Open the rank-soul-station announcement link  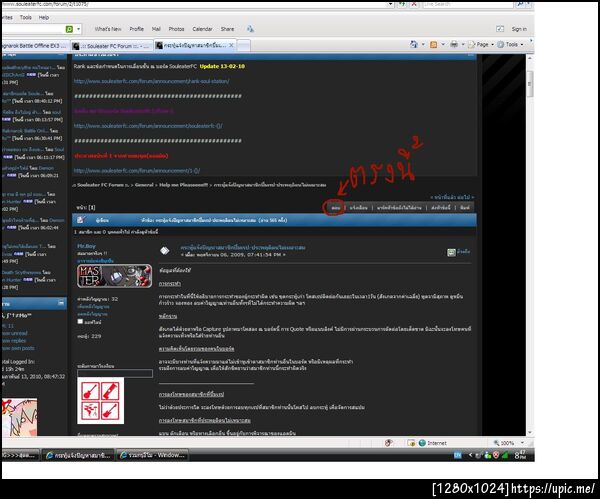point(152,81)
